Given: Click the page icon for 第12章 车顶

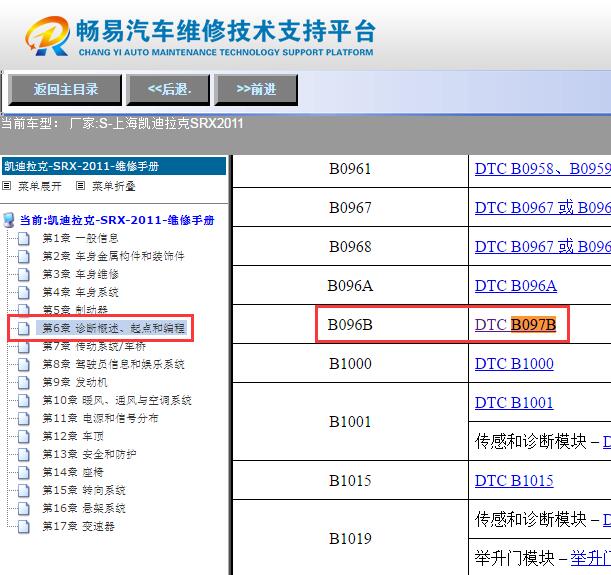Looking at the screenshot, I should pyautogui.click(x=23, y=436).
